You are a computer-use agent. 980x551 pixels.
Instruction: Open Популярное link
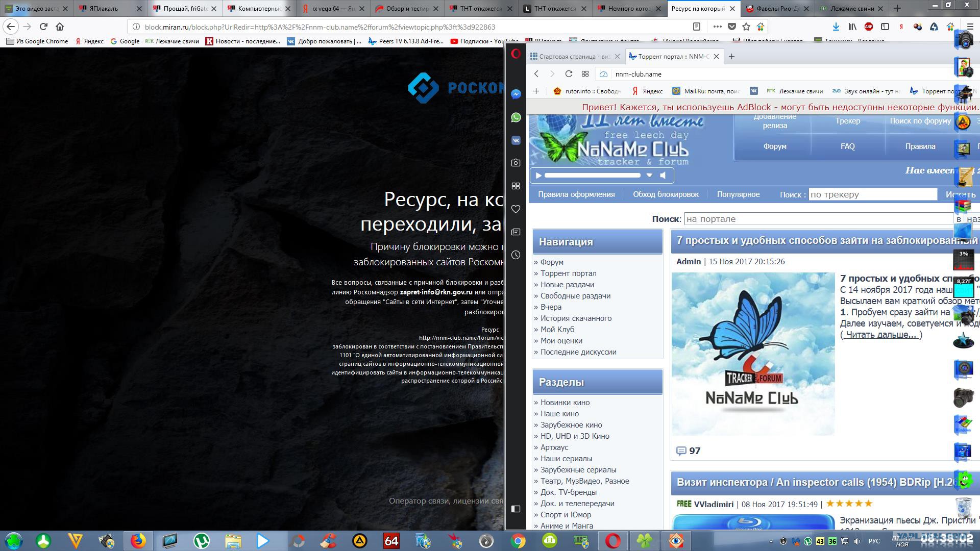coord(738,194)
